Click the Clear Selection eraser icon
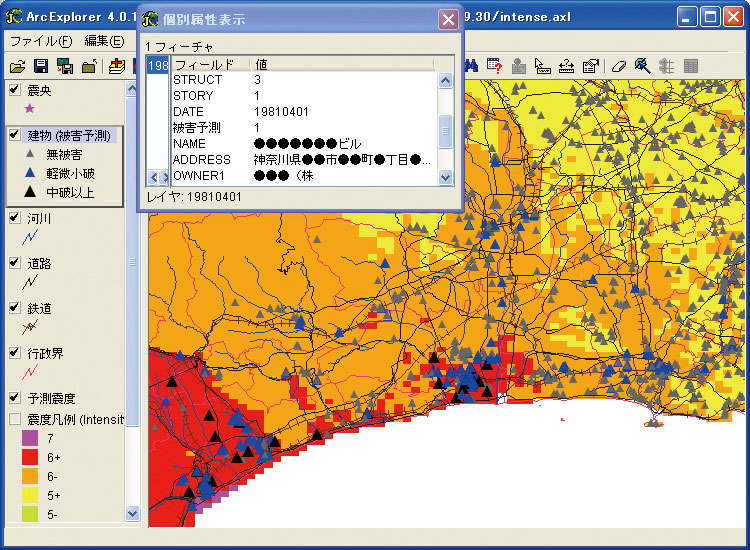Image resolution: width=750 pixels, height=550 pixels. pyautogui.click(x=619, y=66)
